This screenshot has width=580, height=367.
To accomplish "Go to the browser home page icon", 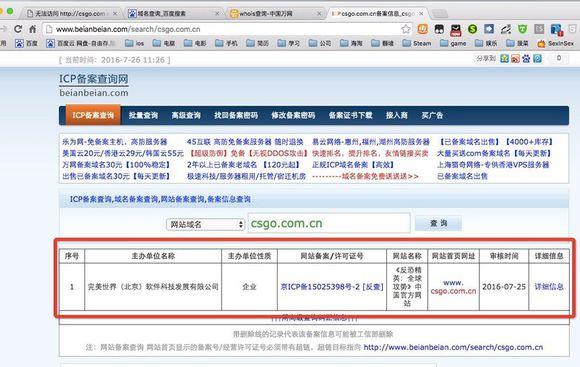I will [x=33, y=29].
